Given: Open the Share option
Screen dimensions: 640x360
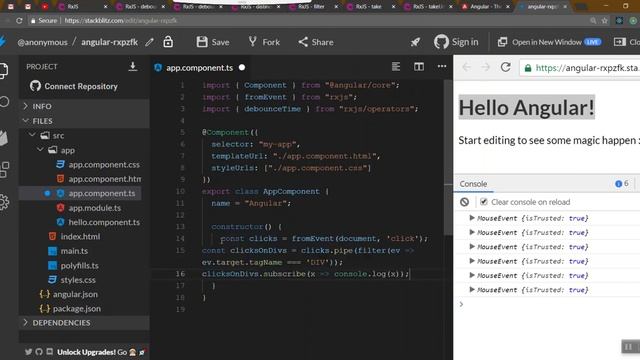Looking at the screenshot, I should click(316, 42).
